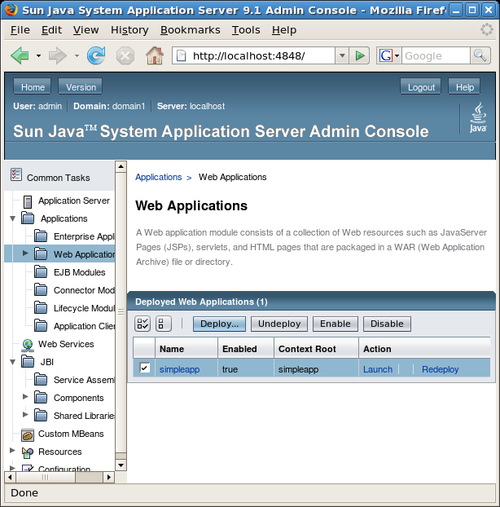This screenshot has width=500, height=507.
Task: Click the Enable button
Action: 335,324
